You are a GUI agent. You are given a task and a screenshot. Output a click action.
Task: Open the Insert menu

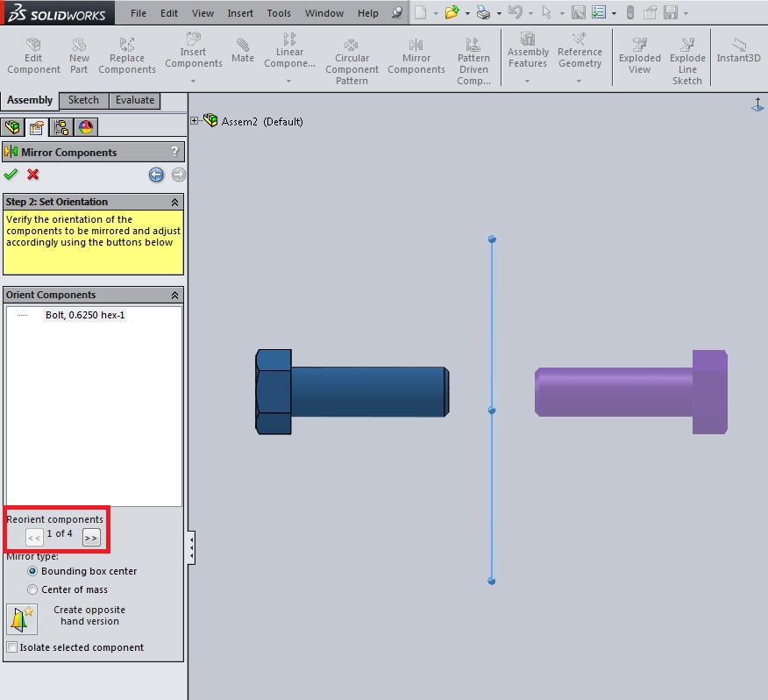240,13
